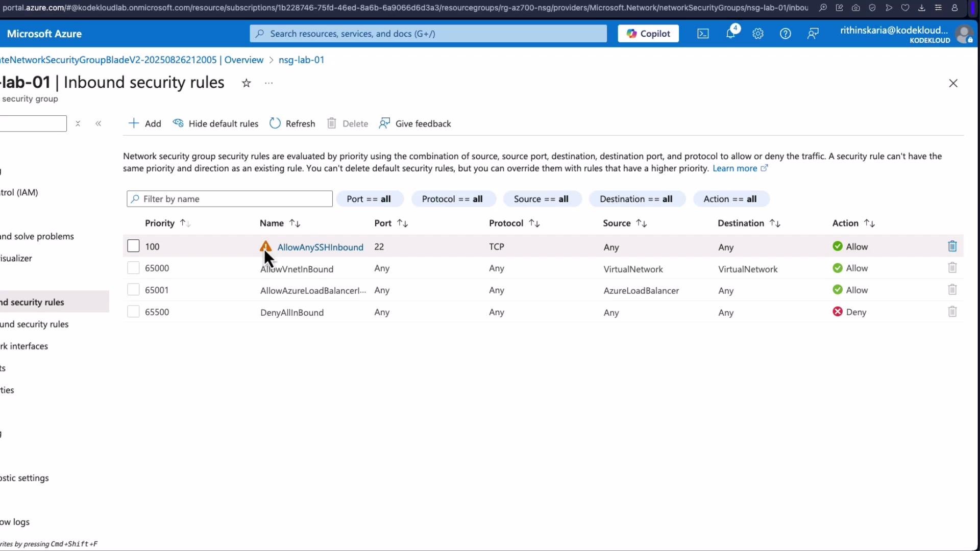The height and width of the screenshot is (551, 980).
Task: Click trash icon for priority 65000 rule
Action: click(x=952, y=268)
